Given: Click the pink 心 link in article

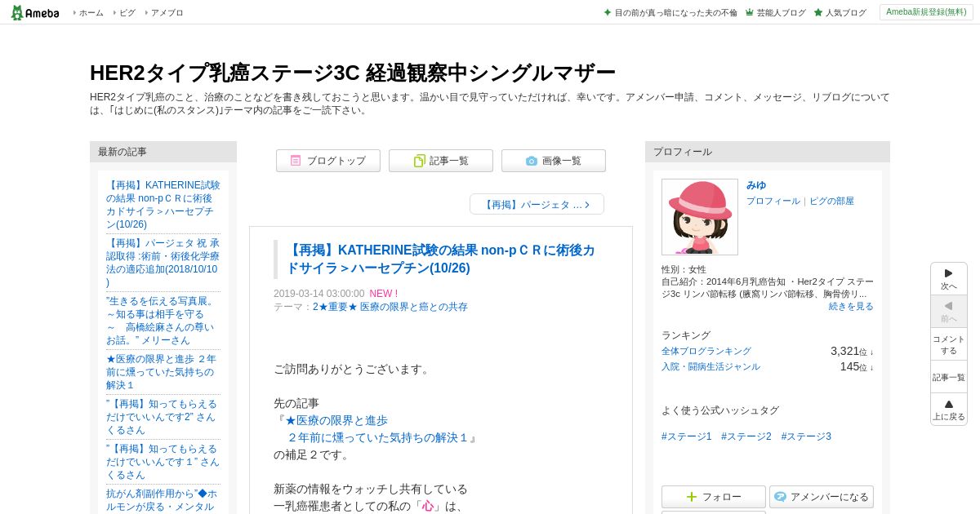Looking at the screenshot, I should (428, 506).
